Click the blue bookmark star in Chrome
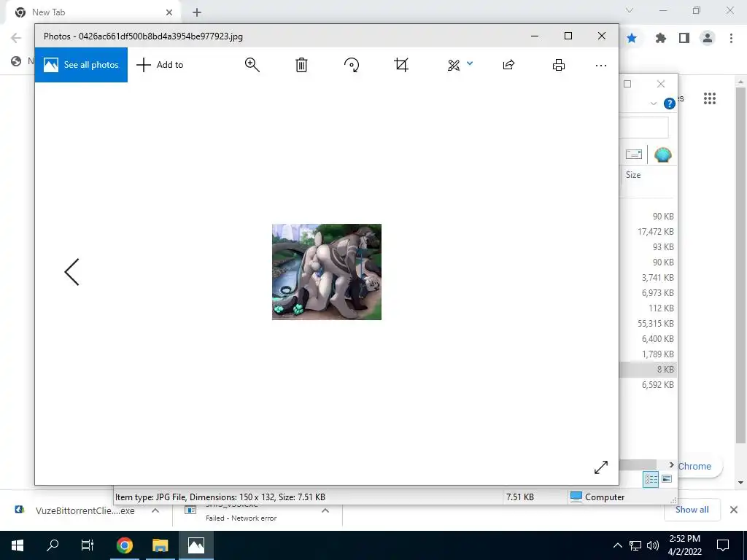The image size is (747, 560). 632,38
